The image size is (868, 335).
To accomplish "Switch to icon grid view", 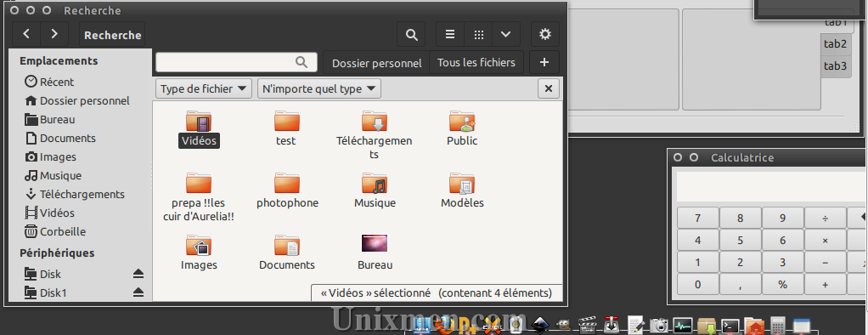I will click(x=479, y=34).
